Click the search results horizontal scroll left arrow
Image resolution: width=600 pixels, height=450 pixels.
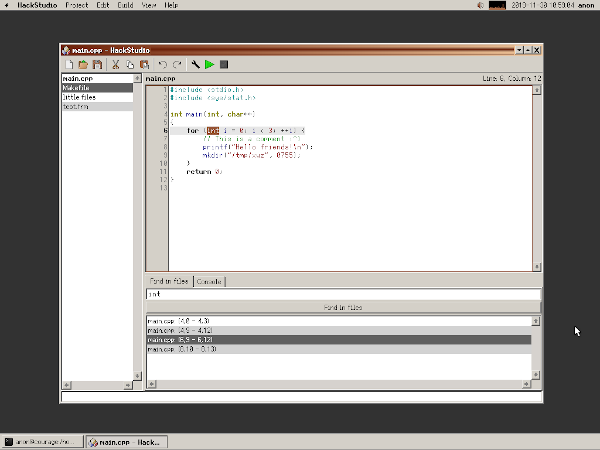152,384
